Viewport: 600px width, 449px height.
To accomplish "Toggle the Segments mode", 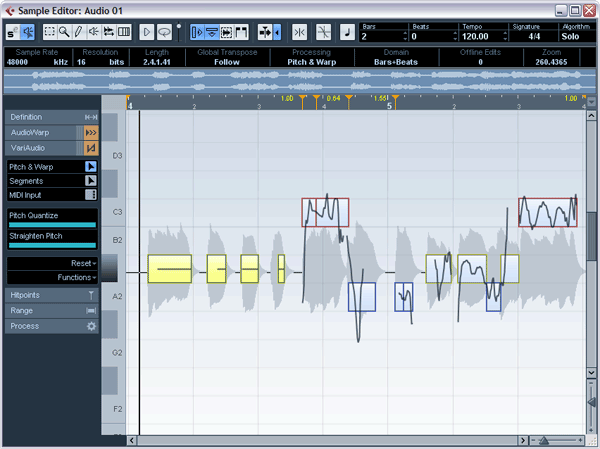I will pyautogui.click(x=90, y=181).
